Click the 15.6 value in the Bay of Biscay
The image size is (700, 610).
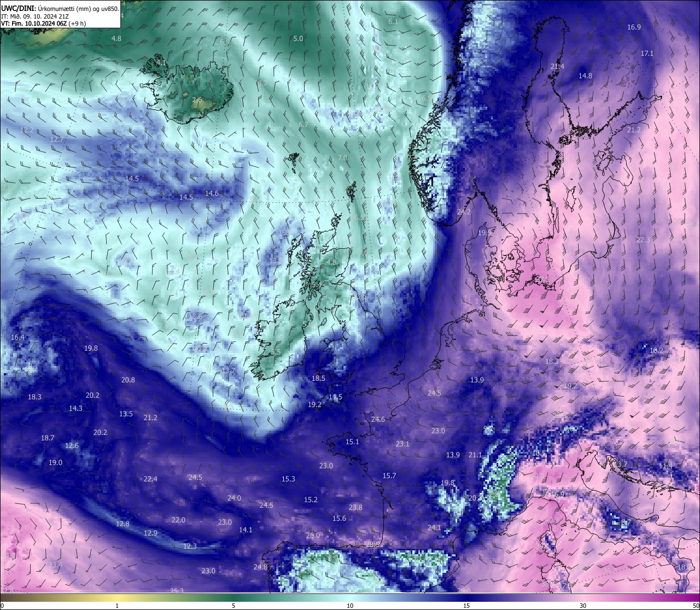[x=339, y=518]
